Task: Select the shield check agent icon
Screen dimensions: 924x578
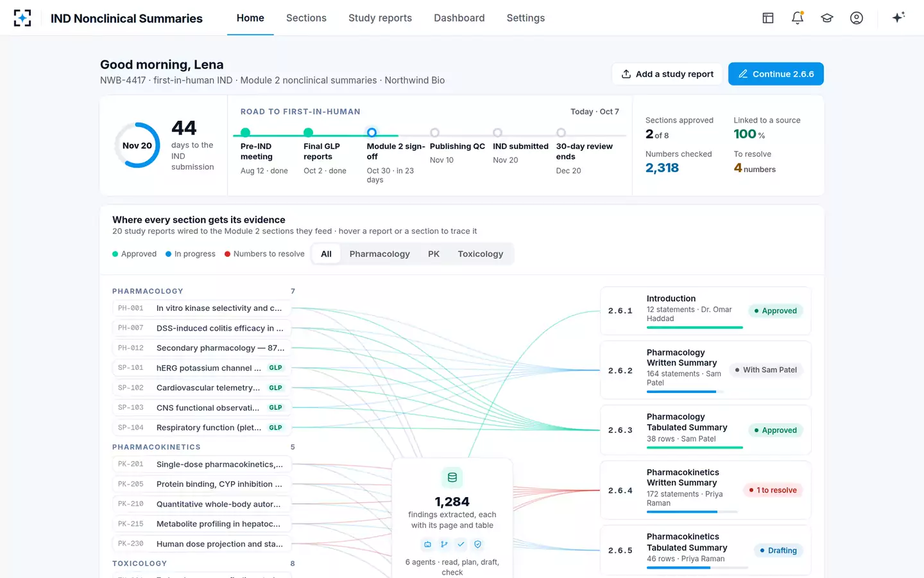Action: pos(477,544)
